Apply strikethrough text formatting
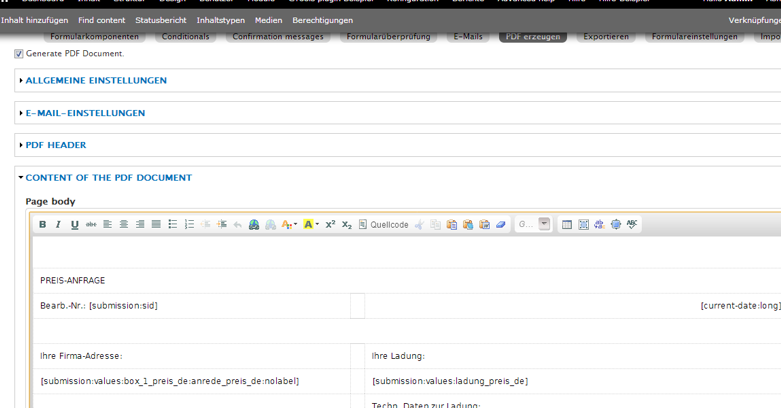This screenshot has width=781, height=408. [91, 225]
